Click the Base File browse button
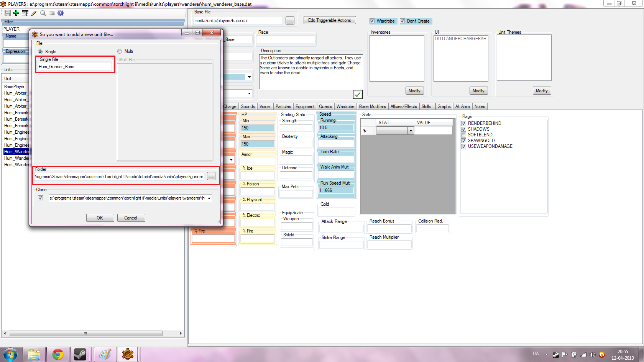 coord(290,21)
